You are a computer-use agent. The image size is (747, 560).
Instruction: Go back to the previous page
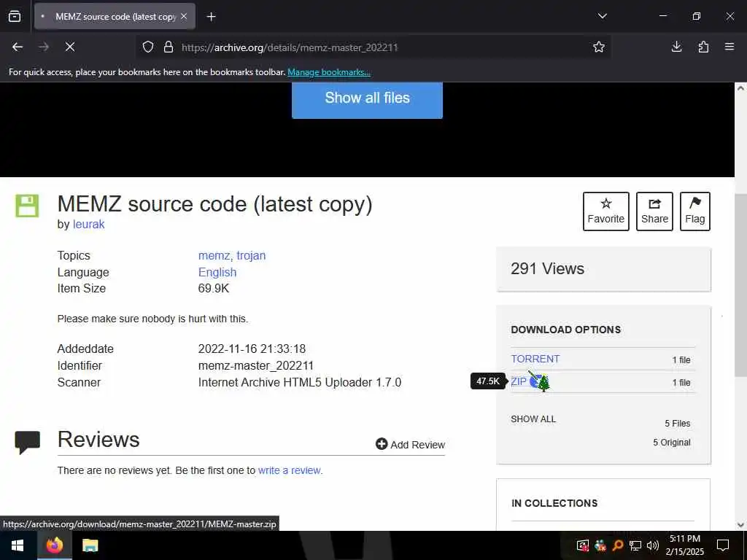[x=18, y=47]
